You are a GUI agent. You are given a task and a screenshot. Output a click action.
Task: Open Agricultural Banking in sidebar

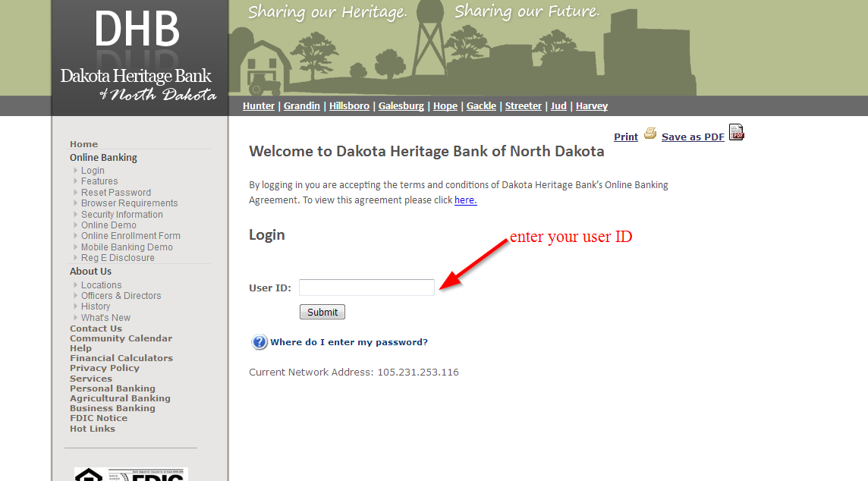click(120, 398)
